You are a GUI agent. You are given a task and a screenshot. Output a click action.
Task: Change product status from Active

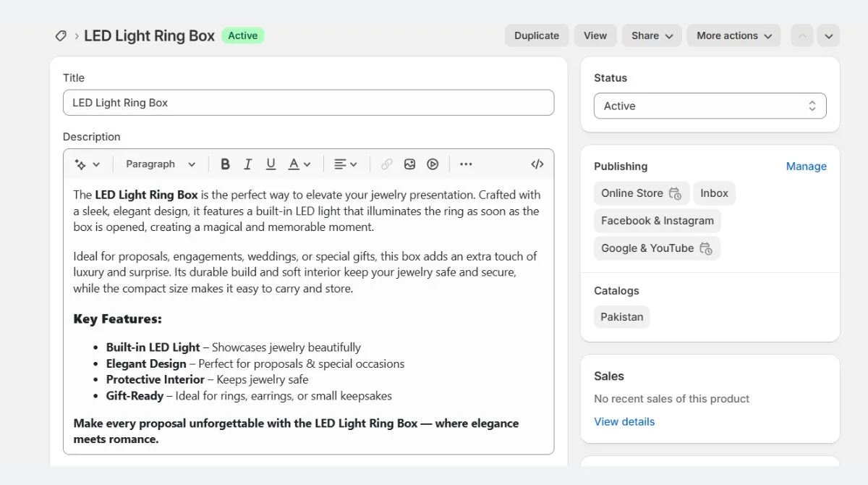coord(709,106)
